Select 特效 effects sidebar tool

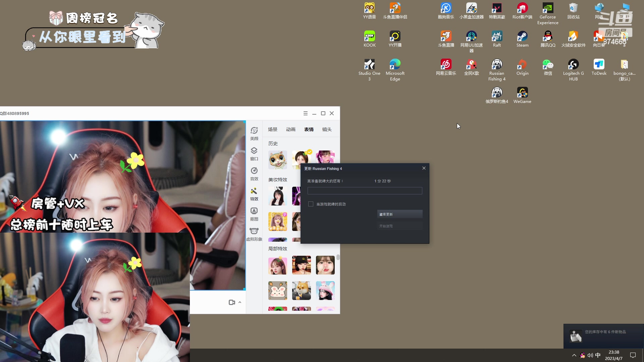click(254, 194)
